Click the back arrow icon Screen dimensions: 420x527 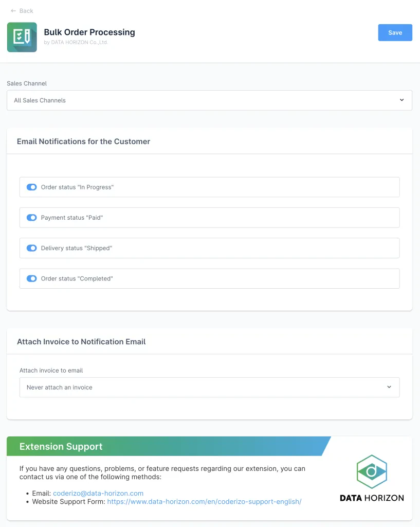[13, 11]
